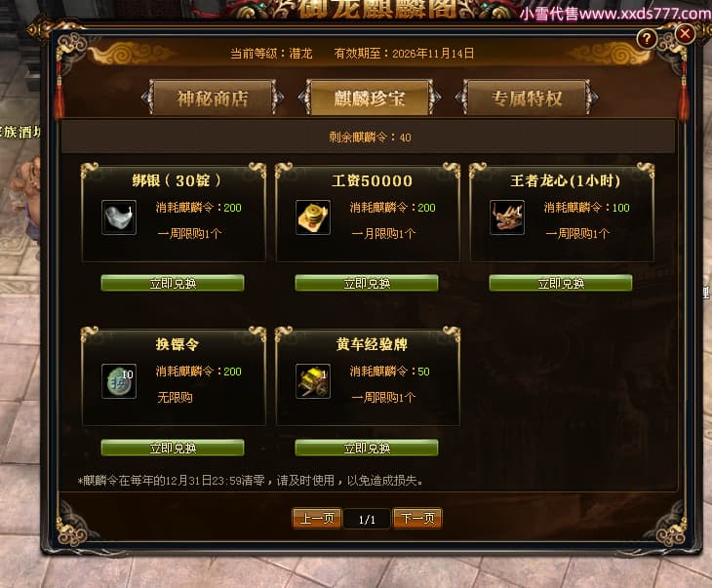Screen dimensions: 712x588
Task: Select the 麒麟珍宝 tab
Action: point(370,98)
